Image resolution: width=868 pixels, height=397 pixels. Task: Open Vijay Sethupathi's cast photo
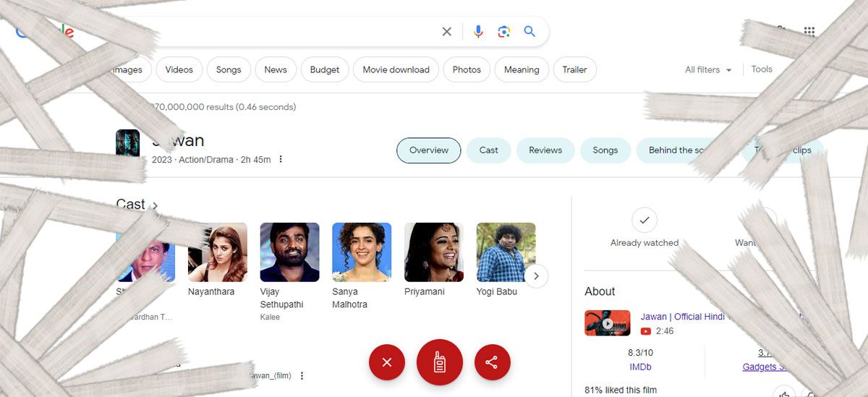(289, 252)
